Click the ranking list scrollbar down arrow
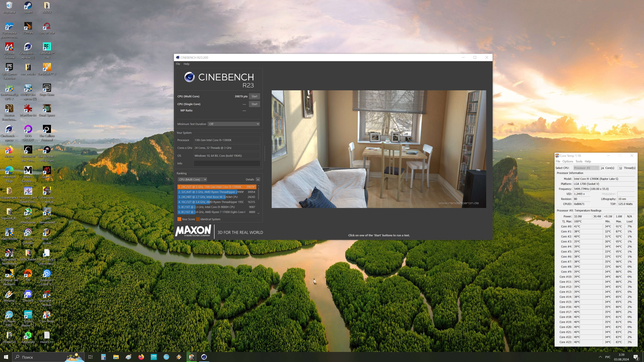This screenshot has width=644, height=362. [258, 213]
